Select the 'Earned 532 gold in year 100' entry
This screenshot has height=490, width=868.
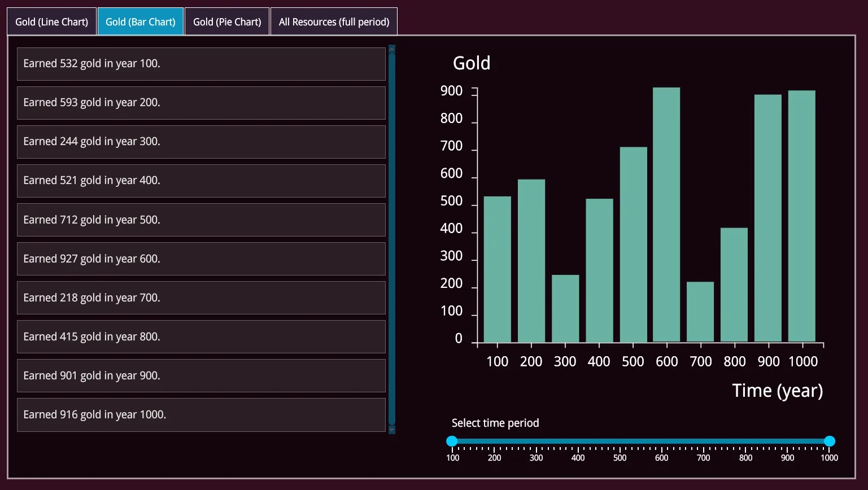[x=201, y=64]
